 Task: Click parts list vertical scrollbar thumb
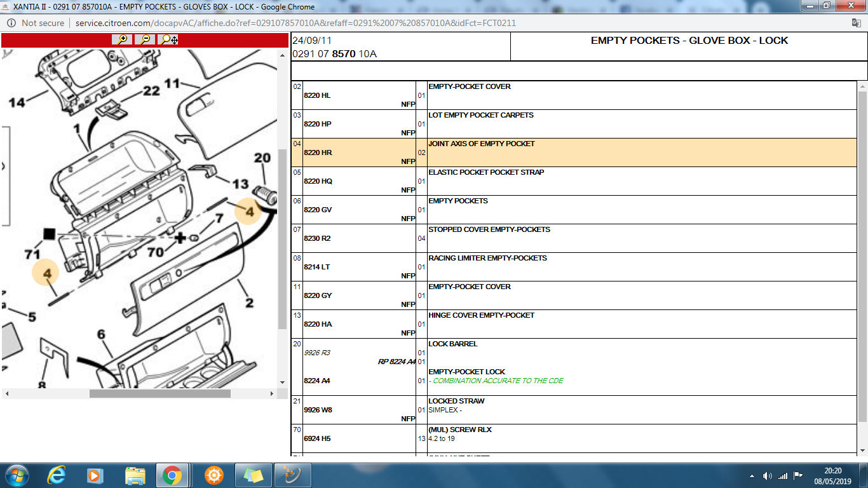click(x=862, y=257)
